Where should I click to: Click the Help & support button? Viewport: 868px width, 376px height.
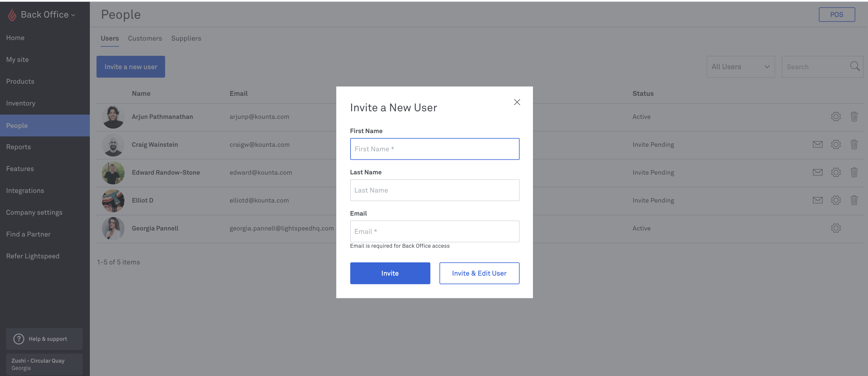click(x=44, y=339)
